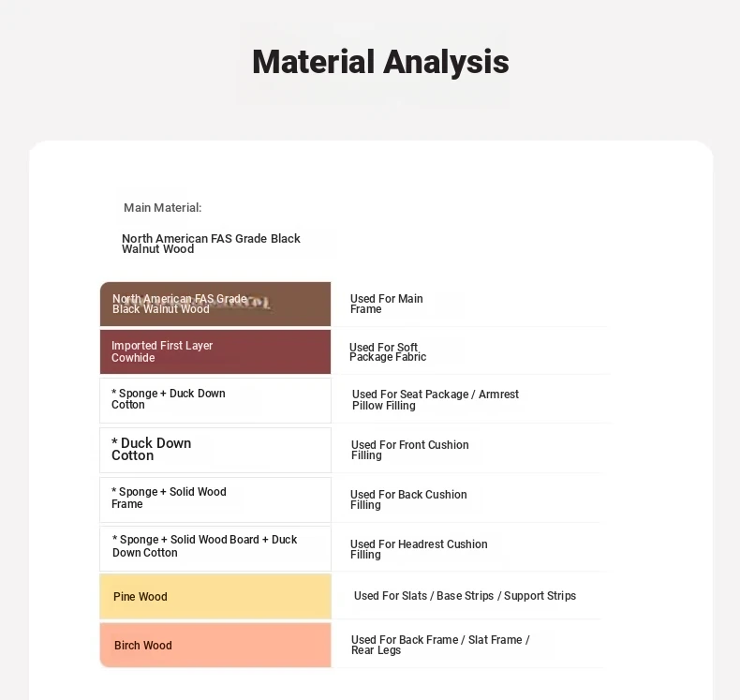This screenshot has height=700, width=740.
Task: Select the Sponge + Solid Wood Frame cell
Action: click(x=215, y=499)
